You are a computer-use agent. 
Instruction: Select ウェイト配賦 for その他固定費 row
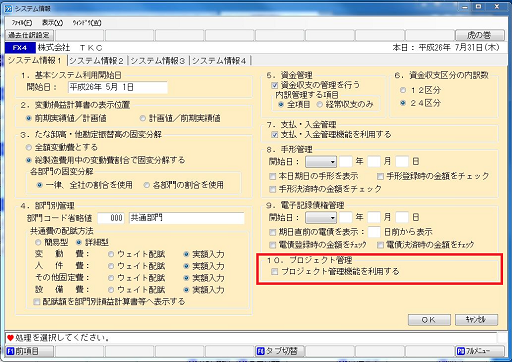111,278
